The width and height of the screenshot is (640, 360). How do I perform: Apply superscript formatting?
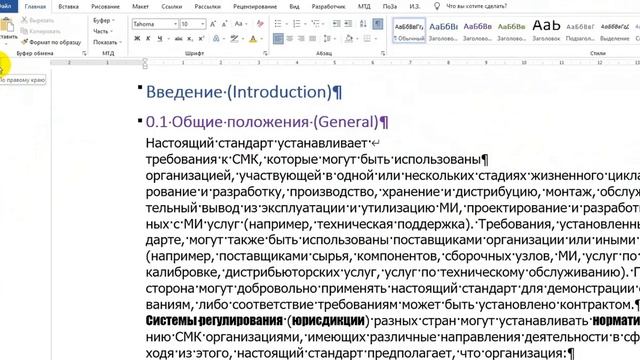tap(201, 39)
